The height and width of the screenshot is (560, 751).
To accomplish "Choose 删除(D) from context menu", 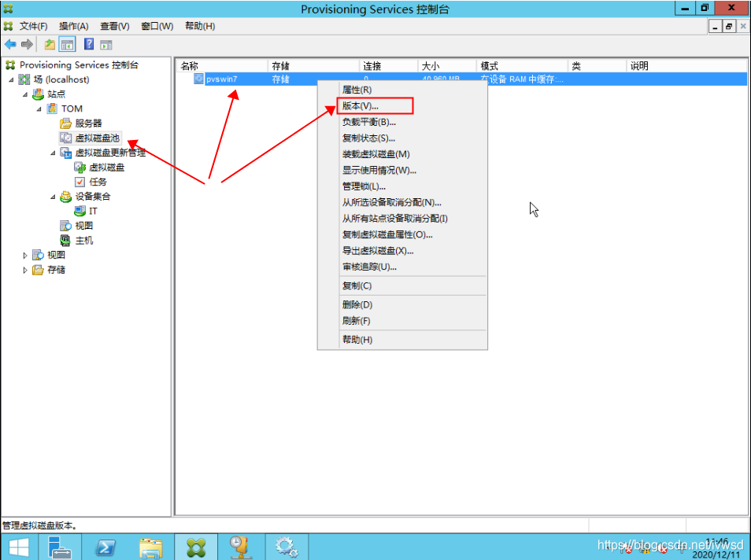I will [357, 304].
